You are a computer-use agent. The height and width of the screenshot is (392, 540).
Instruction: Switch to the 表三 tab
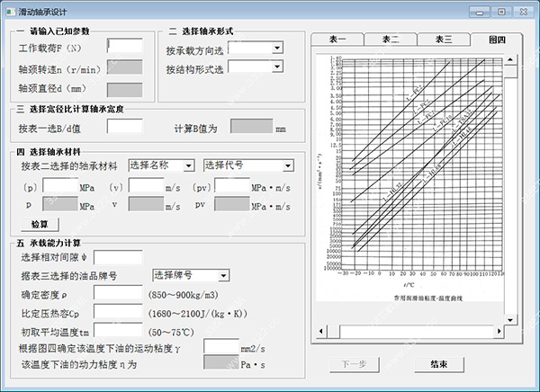444,40
